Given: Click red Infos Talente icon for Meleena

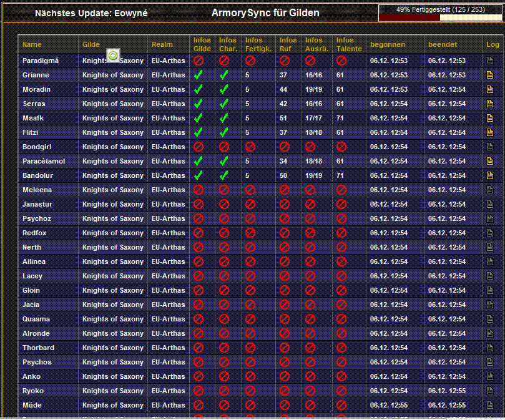Looking at the screenshot, I should (341, 190).
